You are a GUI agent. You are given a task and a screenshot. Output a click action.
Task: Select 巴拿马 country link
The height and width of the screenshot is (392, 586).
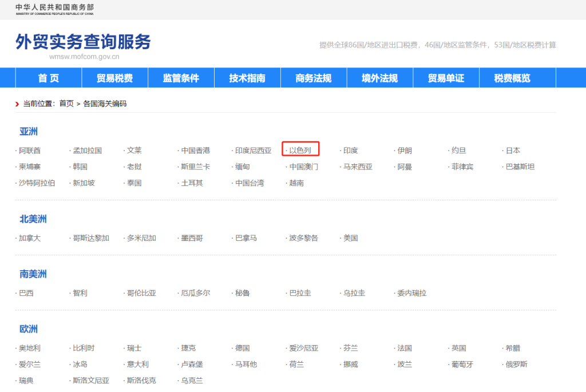[246, 238]
